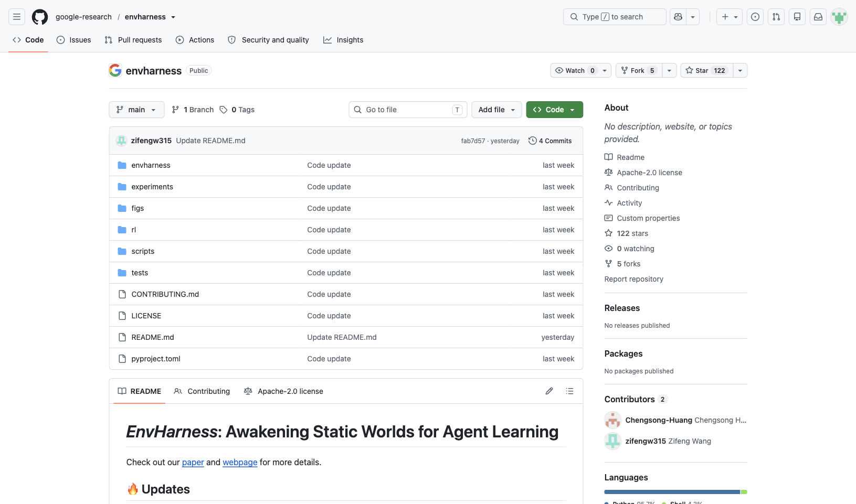Click the Go to file search field
Viewport: 856px width, 504px height.
408,110
